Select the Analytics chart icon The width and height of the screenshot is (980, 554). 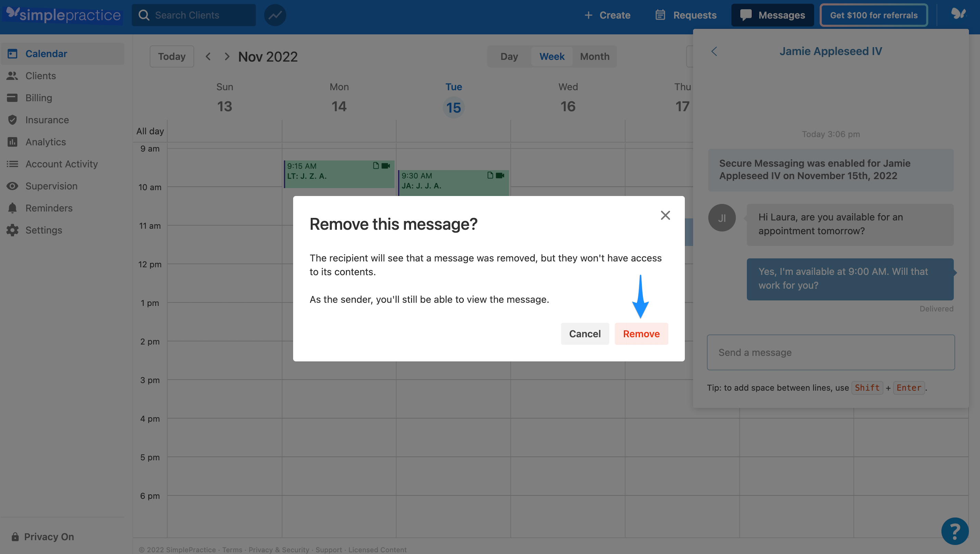[x=13, y=141]
